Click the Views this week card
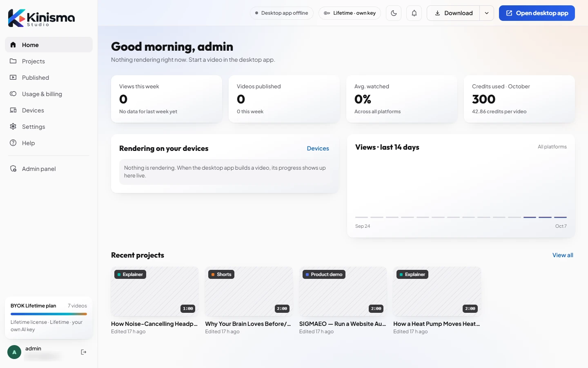The height and width of the screenshot is (368, 588). coord(167,99)
